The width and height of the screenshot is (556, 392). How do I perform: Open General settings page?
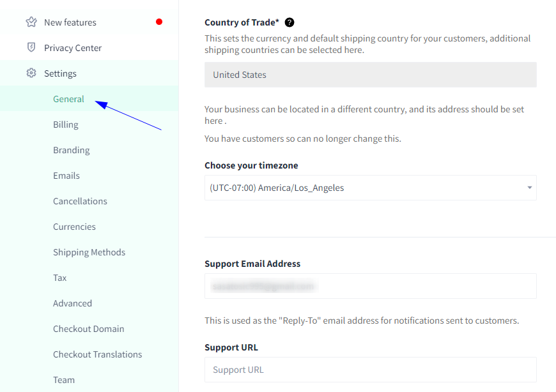68,99
